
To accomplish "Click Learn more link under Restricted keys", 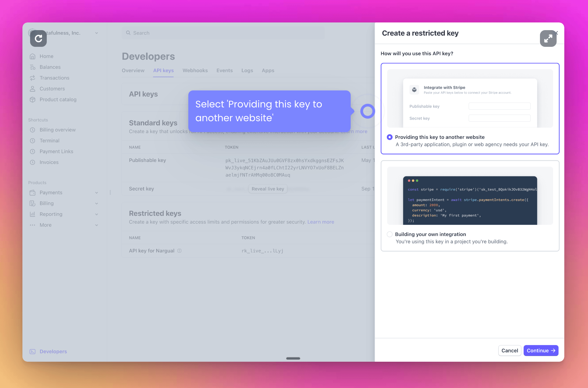I will pos(321,222).
